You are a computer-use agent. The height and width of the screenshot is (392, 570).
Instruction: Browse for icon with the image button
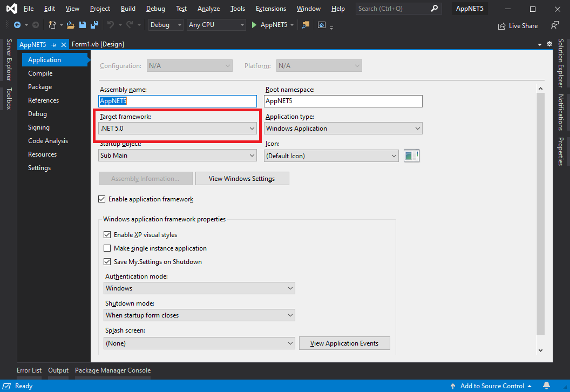point(411,156)
